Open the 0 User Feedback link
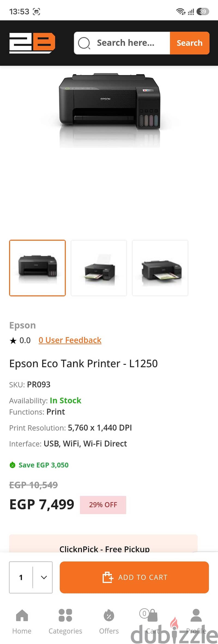Viewport: 218px width, 644px height. click(70, 340)
